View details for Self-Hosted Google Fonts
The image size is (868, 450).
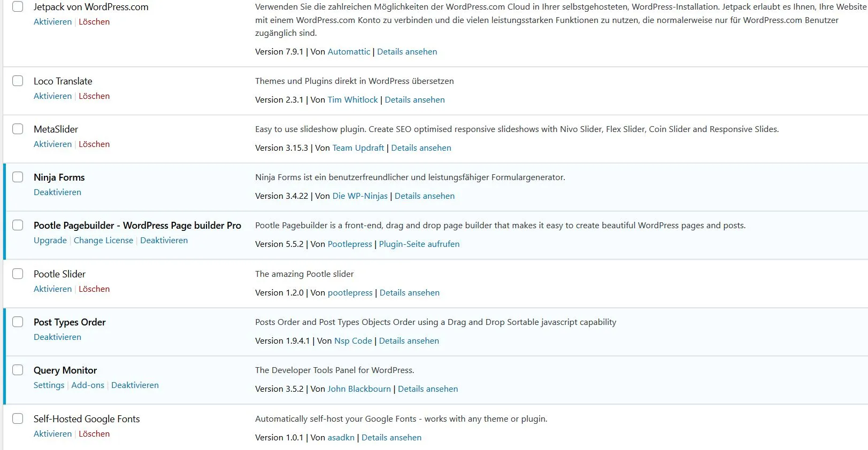tap(391, 438)
